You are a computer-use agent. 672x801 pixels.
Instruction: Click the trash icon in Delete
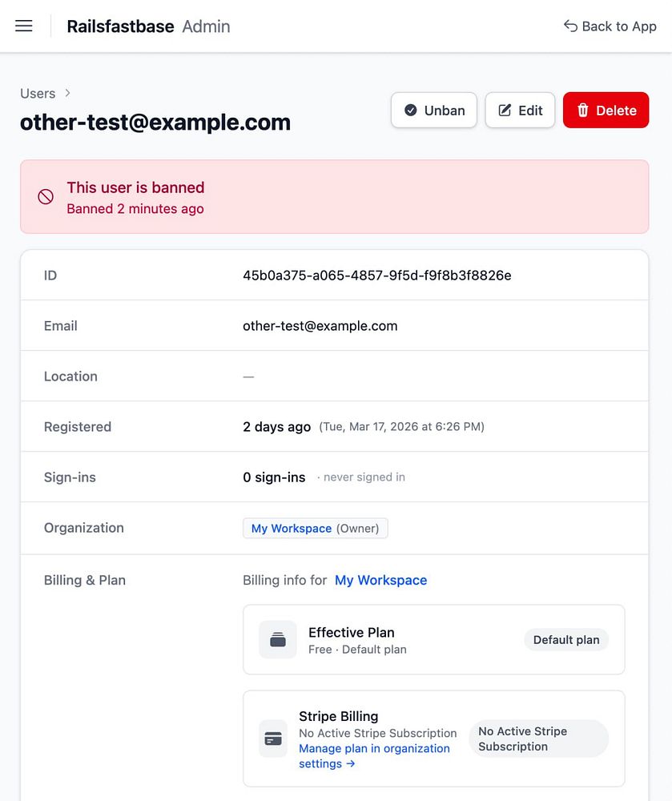(x=583, y=111)
